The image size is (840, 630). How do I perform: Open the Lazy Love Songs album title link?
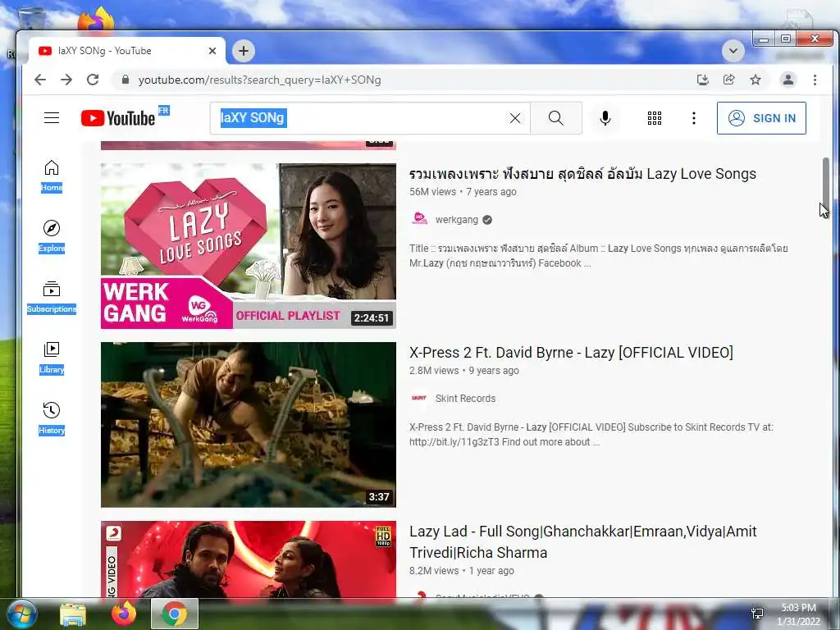(582, 174)
